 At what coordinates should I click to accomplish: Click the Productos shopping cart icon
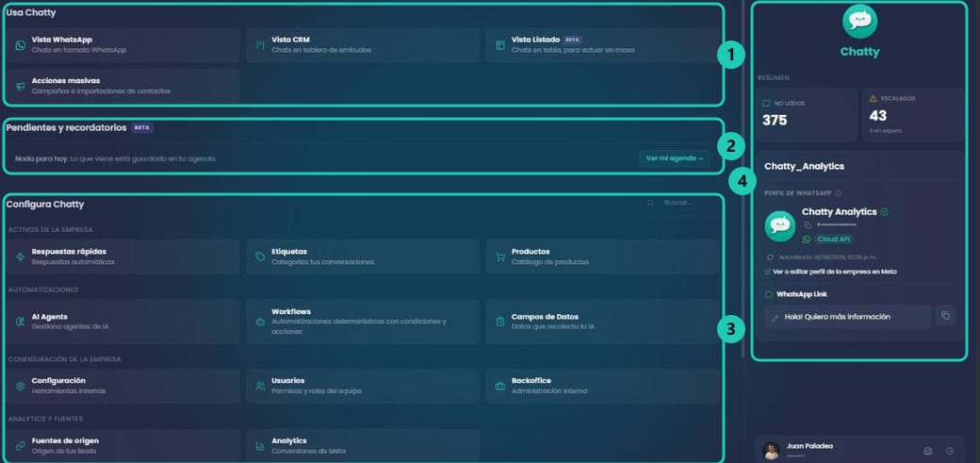coord(500,256)
